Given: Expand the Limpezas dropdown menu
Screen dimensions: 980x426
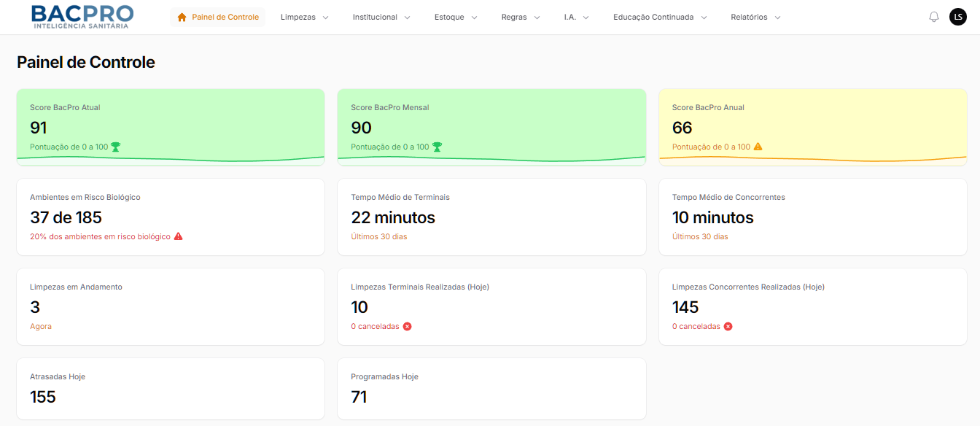Looking at the screenshot, I should click(305, 17).
